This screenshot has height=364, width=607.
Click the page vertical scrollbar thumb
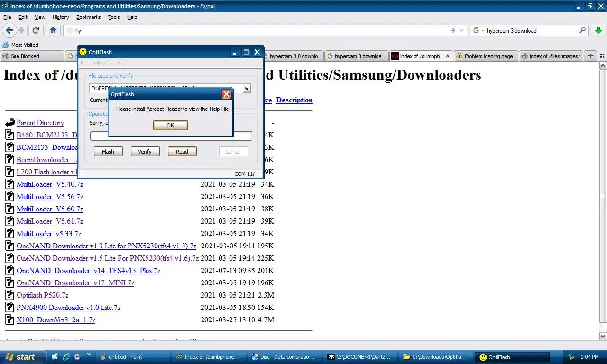[603, 196]
